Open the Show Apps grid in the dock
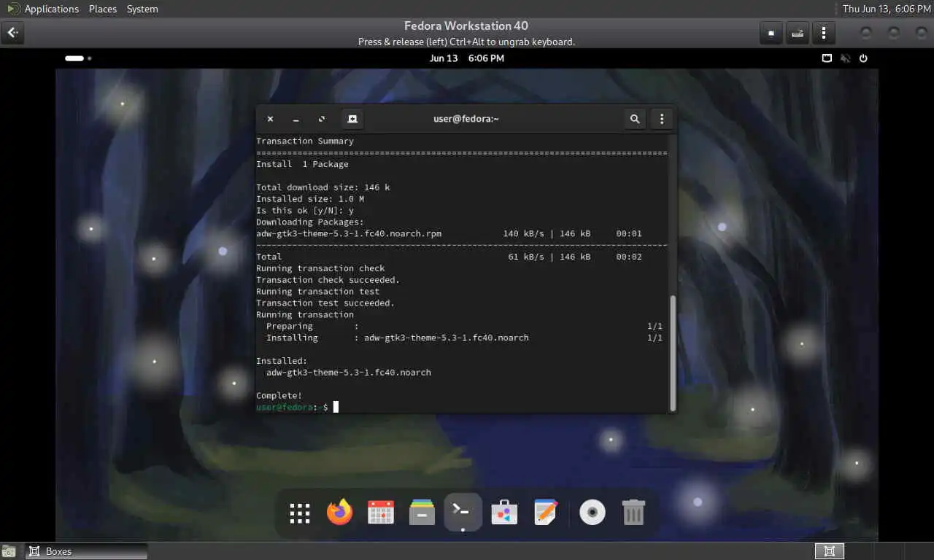 click(x=300, y=513)
